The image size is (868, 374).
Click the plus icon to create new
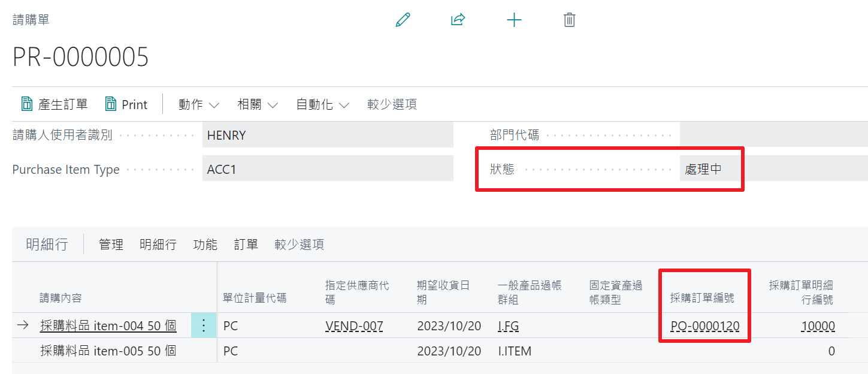pos(514,20)
